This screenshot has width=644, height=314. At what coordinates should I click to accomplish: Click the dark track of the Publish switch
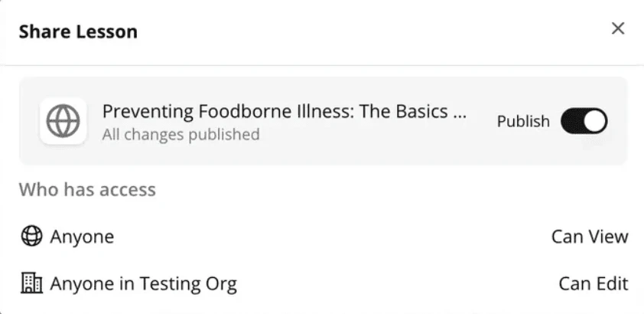click(x=574, y=121)
